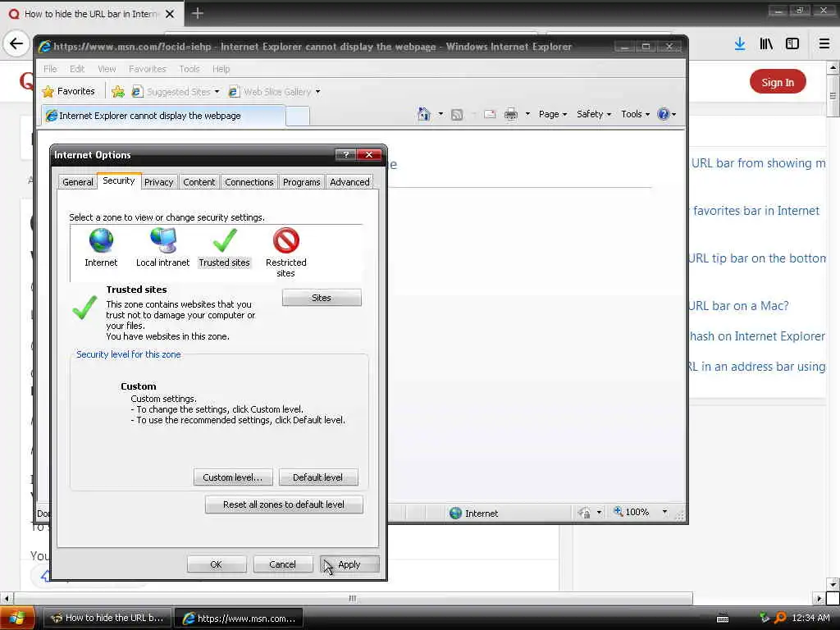Switch to 'How to hide the URL b...' taskbar item
Viewport: 840px width, 630px height.
pyautogui.click(x=107, y=619)
